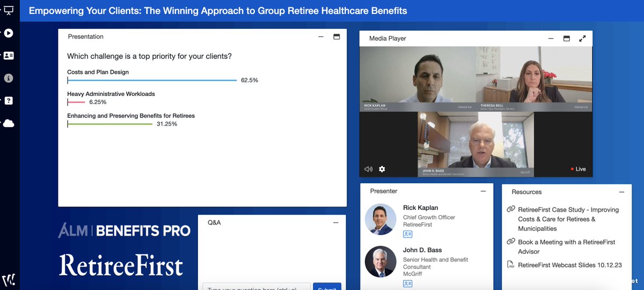Click the Live indicator in media player
Screen dimensions: 644x290
[579, 169]
